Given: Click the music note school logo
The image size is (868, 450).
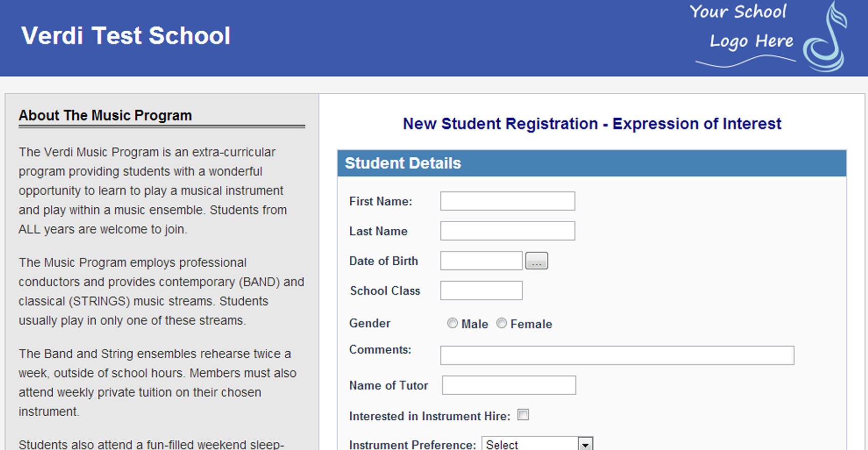Looking at the screenshot, I should click(825, 38).
